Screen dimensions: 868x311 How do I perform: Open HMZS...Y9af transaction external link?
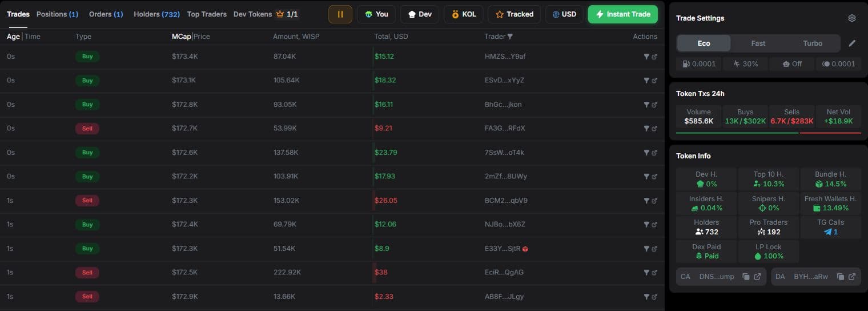tap(654, 57)
